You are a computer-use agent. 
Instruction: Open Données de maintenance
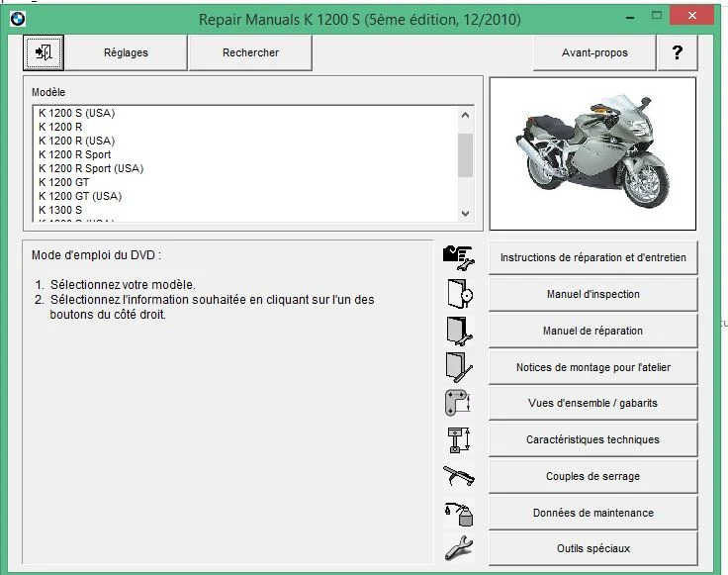pyautogui.click(x=592, y=513)
